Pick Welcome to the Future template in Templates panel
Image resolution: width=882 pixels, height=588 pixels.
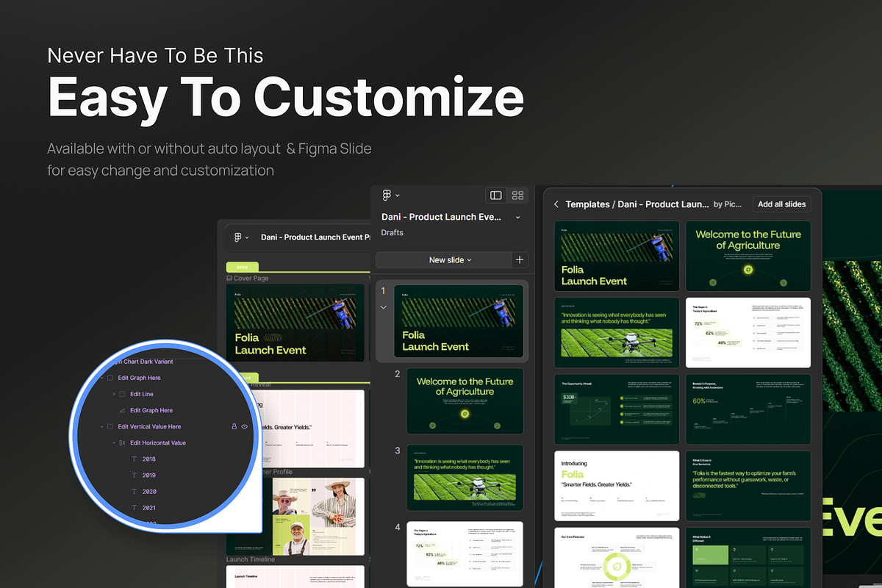point(748,256)
